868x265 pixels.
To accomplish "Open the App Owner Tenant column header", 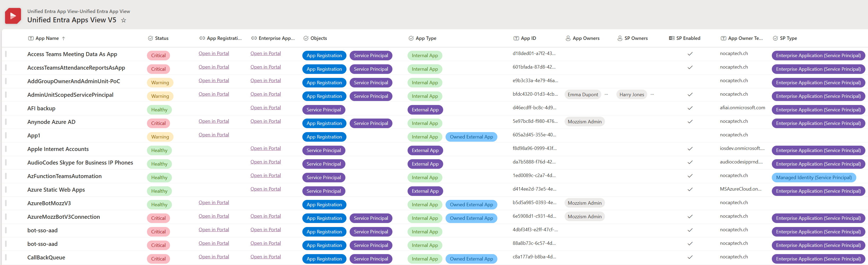I will [742, 39].
